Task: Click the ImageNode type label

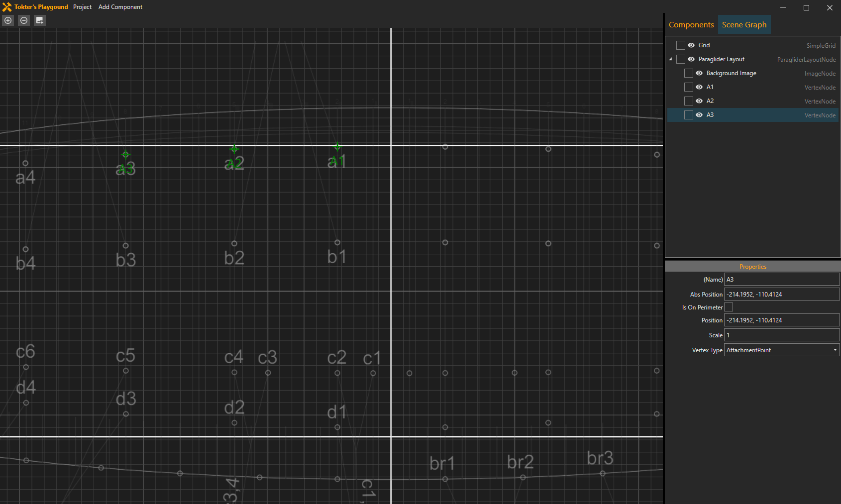Action: (820, 74)
